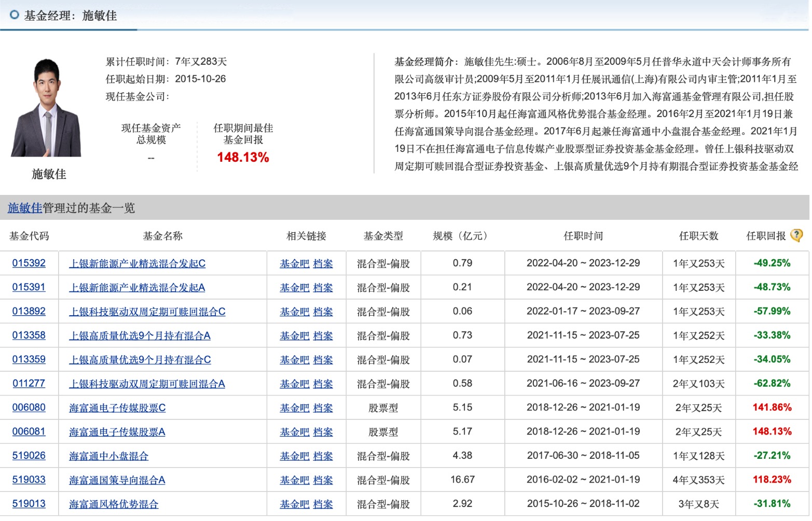Open 上银高质量优选9个月持有混合A fund page
This screenshot has width=812, height=521.
140,335
